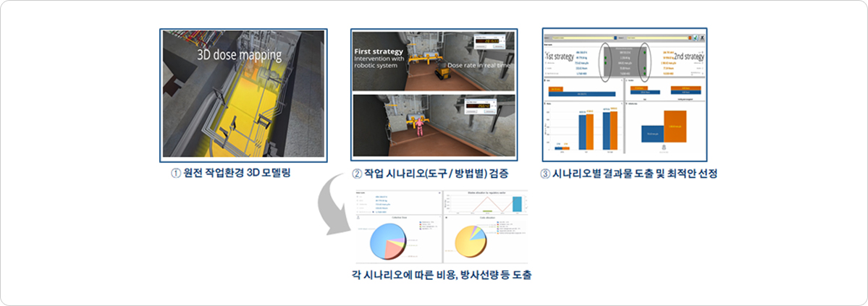Open the robotic system first strategy image
Image resolution: width=868 pixels, height=306 pixels.
click(434, 60)
